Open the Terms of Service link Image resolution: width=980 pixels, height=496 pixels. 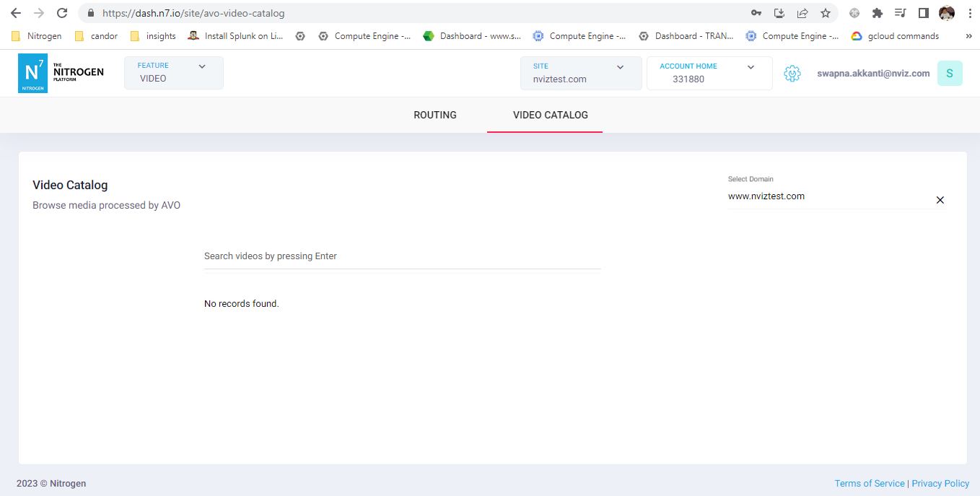click(x=870, y=483)
